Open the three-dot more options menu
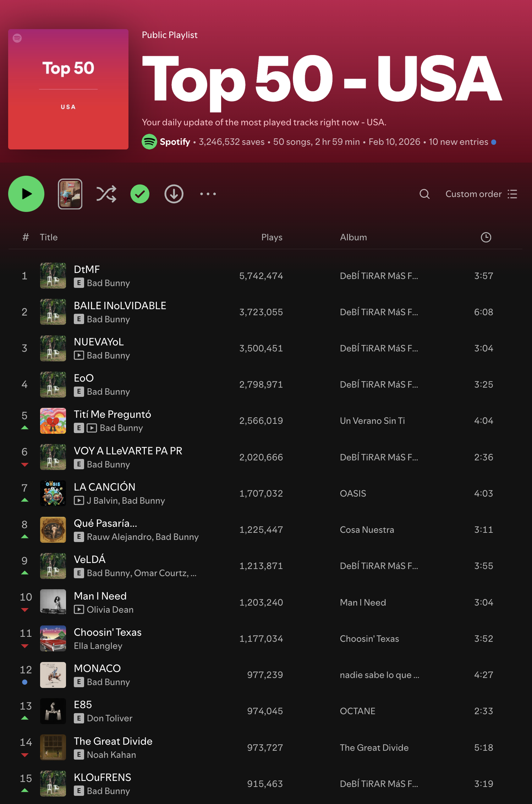Image resolution: width=532 pixels, height=804 pixels. point(208,194)
